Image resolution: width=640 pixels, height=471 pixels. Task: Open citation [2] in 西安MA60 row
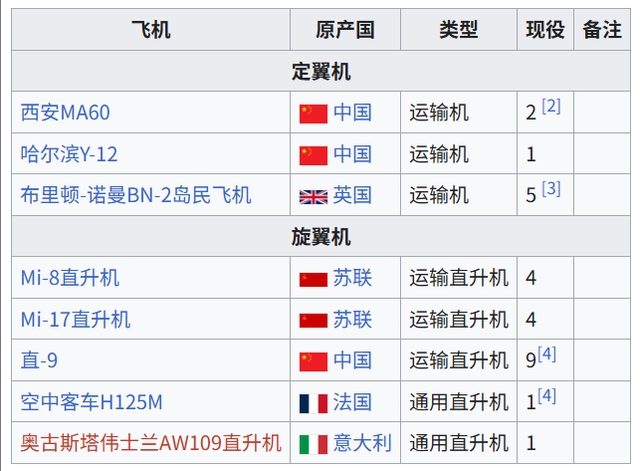coord(551,106)
